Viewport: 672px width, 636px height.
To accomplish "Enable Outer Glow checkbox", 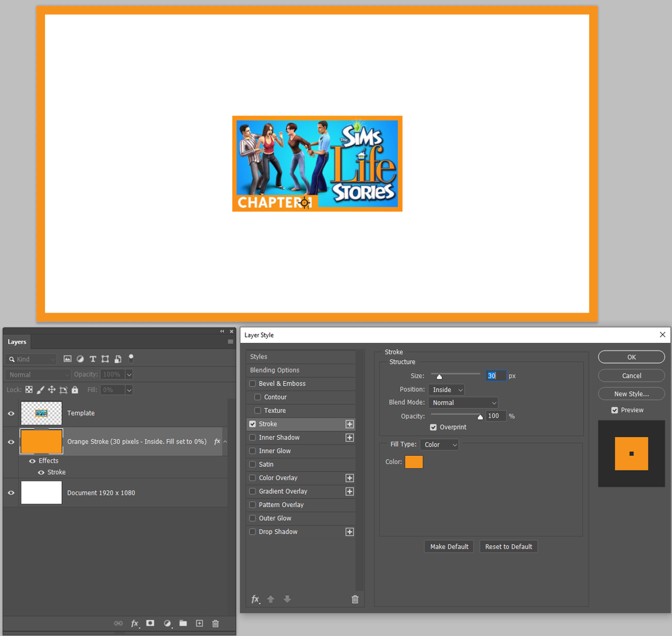I will [252, 518].
